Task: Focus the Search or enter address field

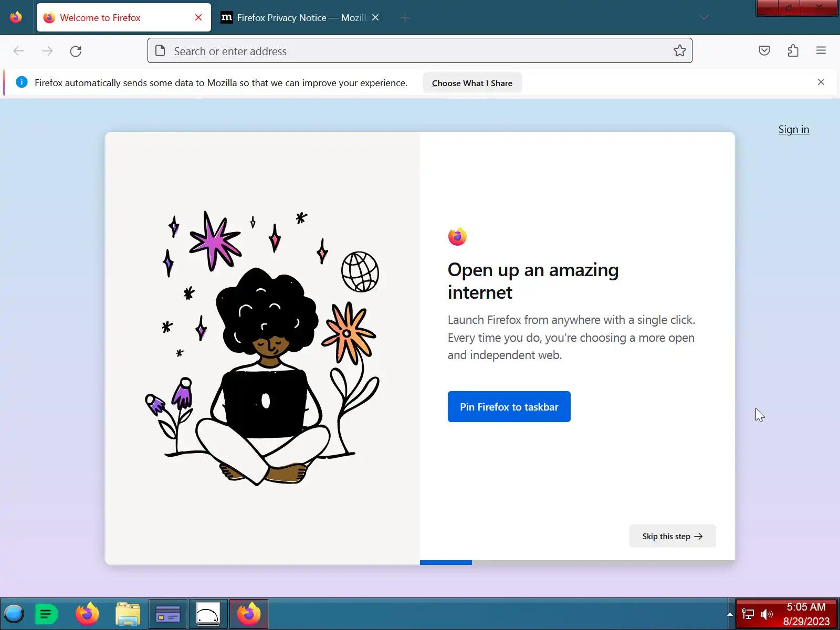Action: [419, 50]
